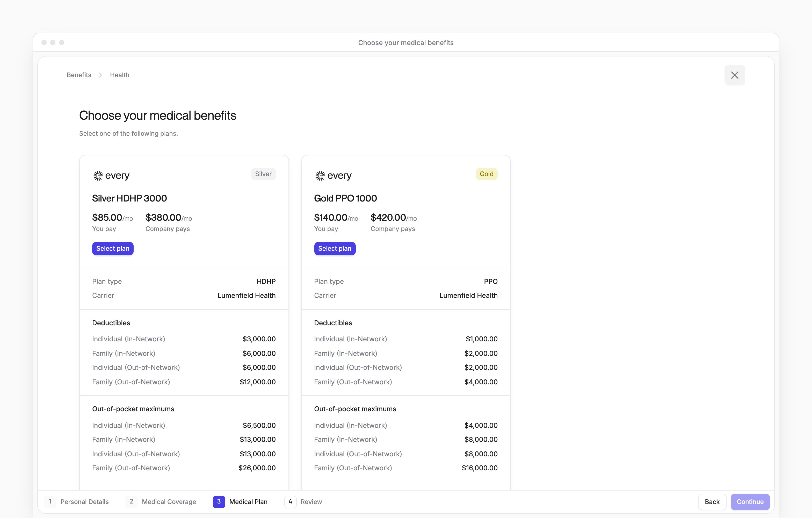The image size is (812, 518).
Task: Click the Choose your medical benefits heading
Action: pyautogui.click(x=157, y=115)
